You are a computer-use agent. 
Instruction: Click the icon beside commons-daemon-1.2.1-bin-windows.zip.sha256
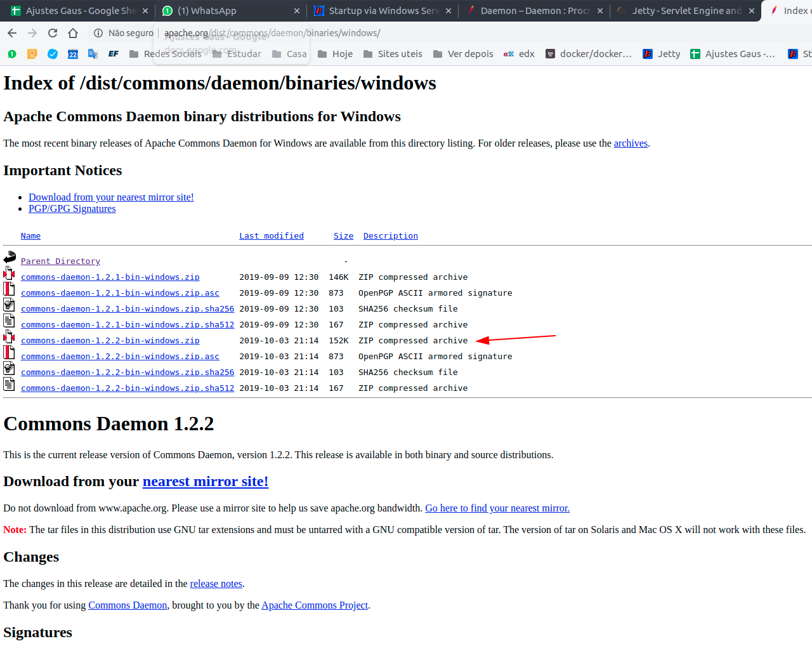click(x=10, y=305)
